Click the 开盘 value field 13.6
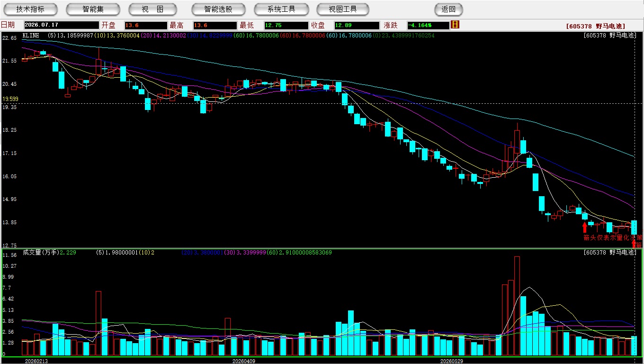The height and width of the screenshot is (364, 644). point(146,26)
